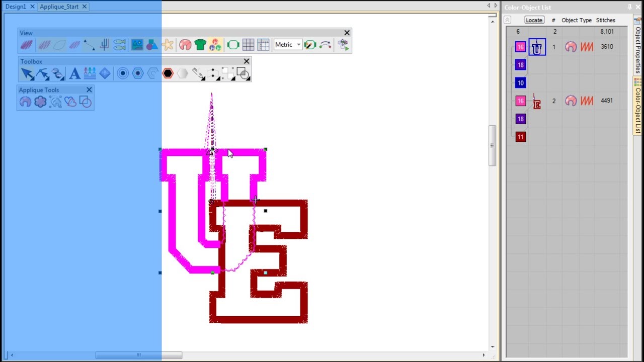This screenshot has width=644, height=362.
Task: Click the horizontal scrollbar thumb under the canvas
Action: [x=139, y=355]
